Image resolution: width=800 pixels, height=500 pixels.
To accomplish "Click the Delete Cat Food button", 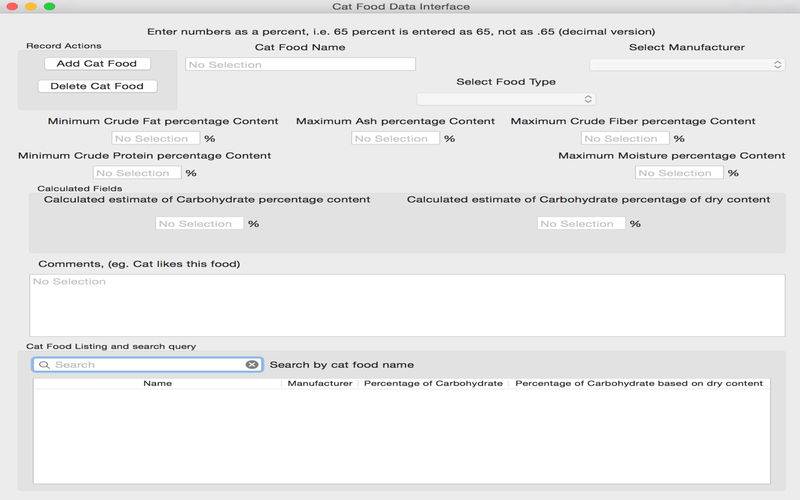I will (97, 86).
